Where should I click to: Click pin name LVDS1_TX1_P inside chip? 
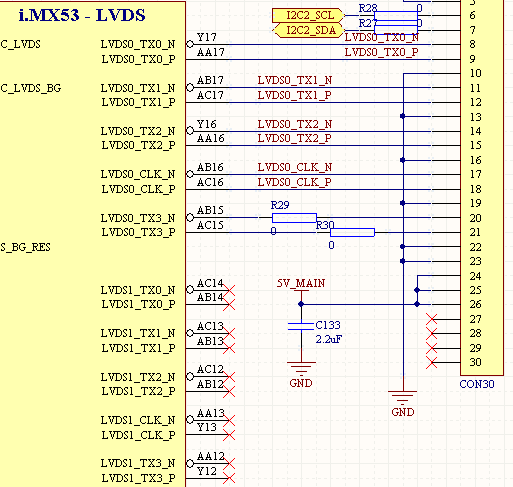138,348
